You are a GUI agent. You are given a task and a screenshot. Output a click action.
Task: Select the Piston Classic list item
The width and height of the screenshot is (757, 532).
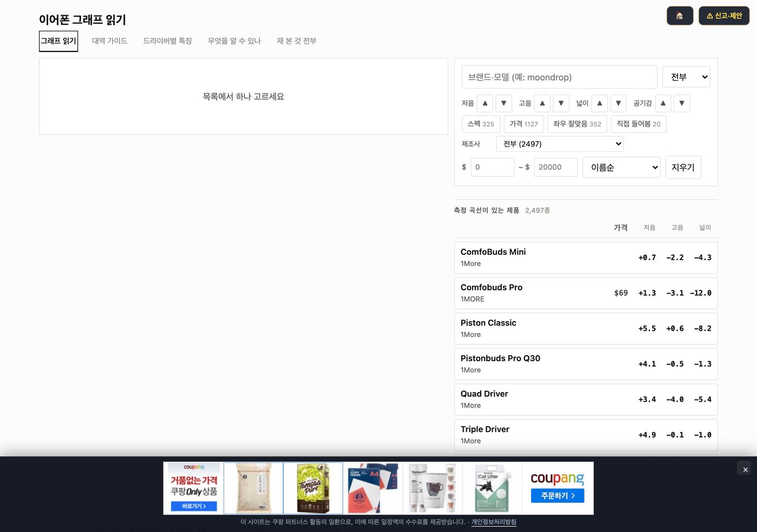[x=586, y=329]
